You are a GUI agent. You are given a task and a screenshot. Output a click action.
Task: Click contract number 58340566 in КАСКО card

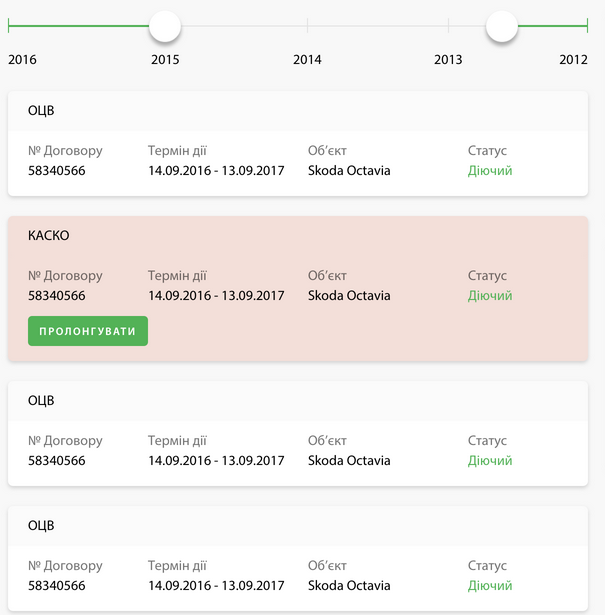tap(57, 296)
